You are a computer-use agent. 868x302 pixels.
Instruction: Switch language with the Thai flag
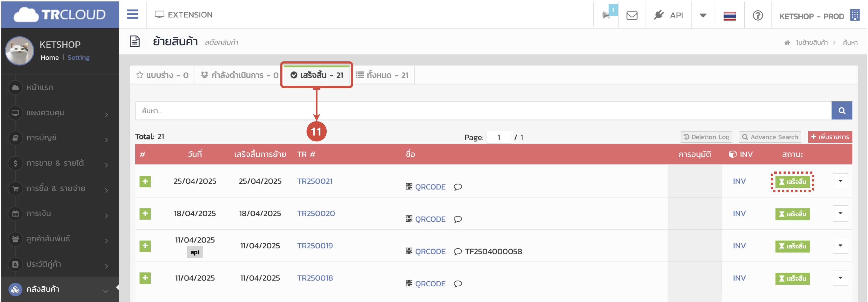730,16
